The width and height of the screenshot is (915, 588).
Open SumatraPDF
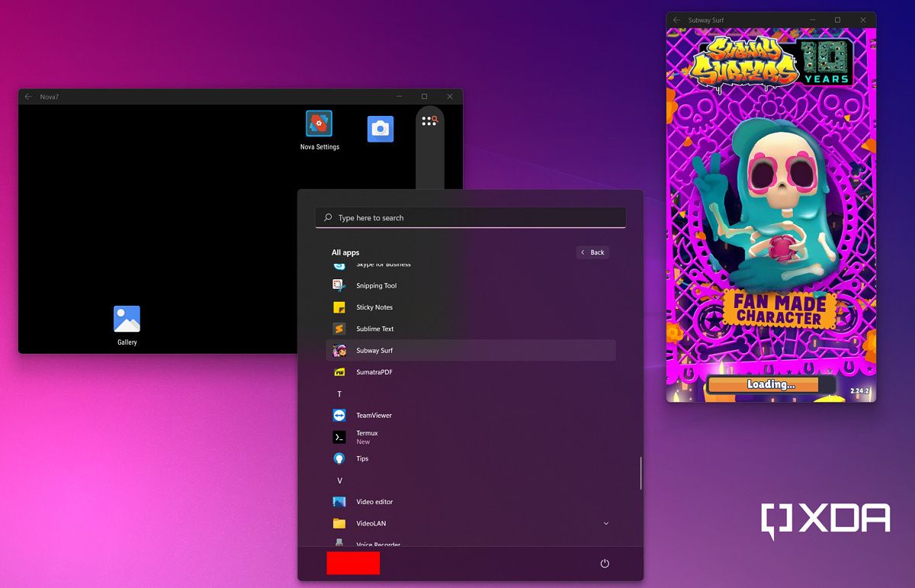point(373,371)
